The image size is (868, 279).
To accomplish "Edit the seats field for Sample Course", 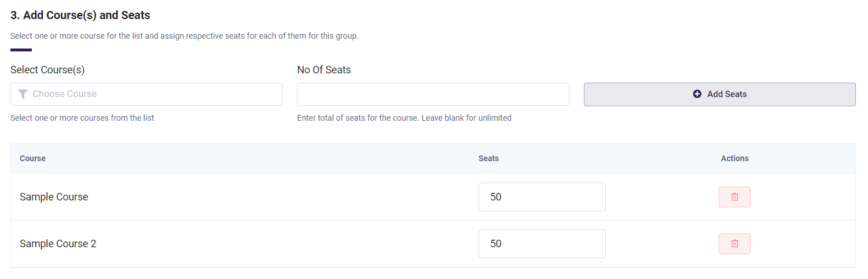I will tap(542, 197).
